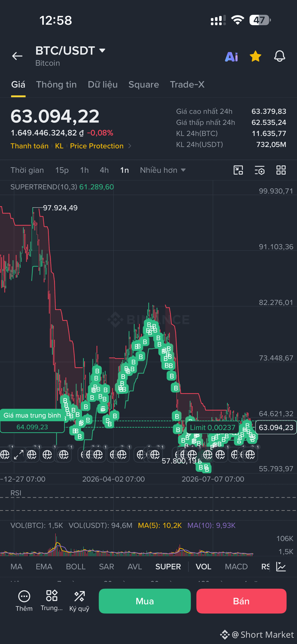Image resolution: width=297 pixels, height=644 pixels.
Task: Tap the green Mua buy button
Action: (145, 601)
